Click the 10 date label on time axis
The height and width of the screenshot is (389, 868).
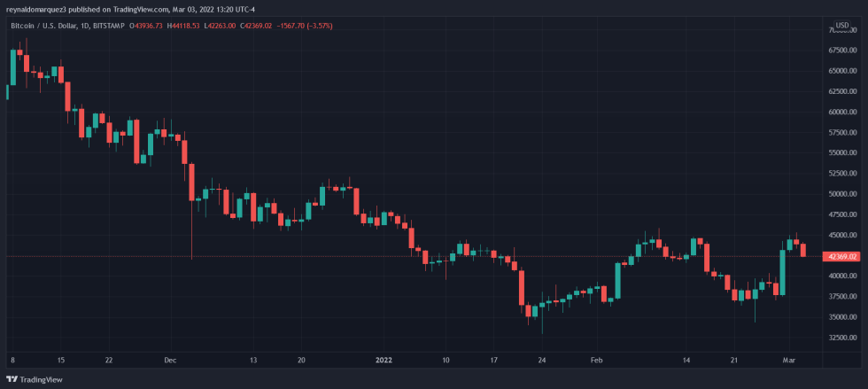pos(446,360)
